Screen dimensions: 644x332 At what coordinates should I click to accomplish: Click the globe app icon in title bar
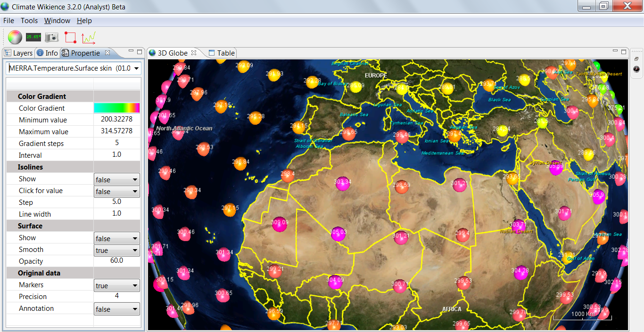tap(5, 7)
